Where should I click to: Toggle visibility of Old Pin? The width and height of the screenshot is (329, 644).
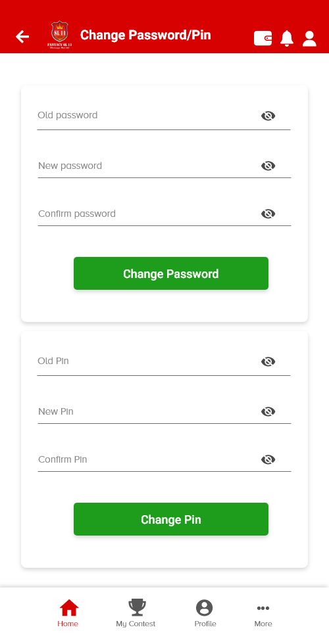(x=268, y=361)
